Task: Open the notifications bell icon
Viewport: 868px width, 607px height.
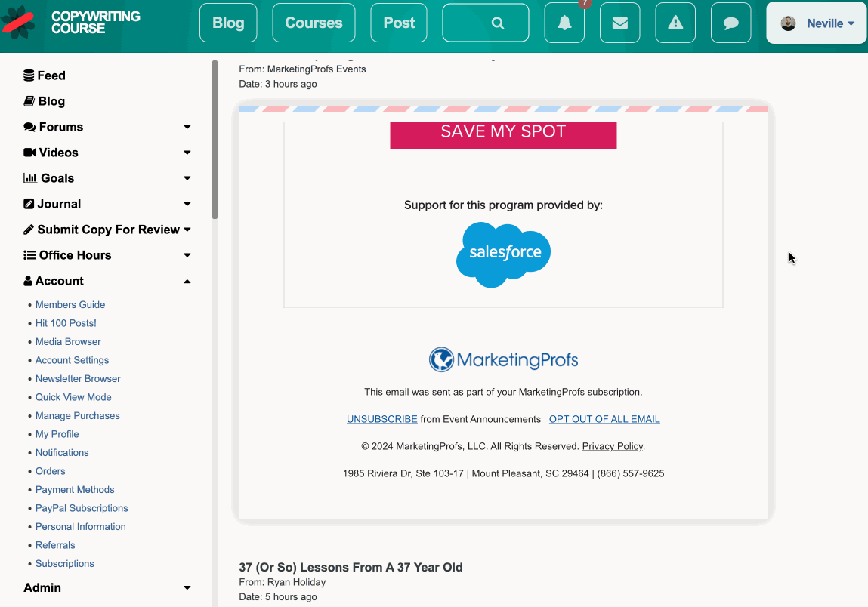Action: tap(564, 23)
